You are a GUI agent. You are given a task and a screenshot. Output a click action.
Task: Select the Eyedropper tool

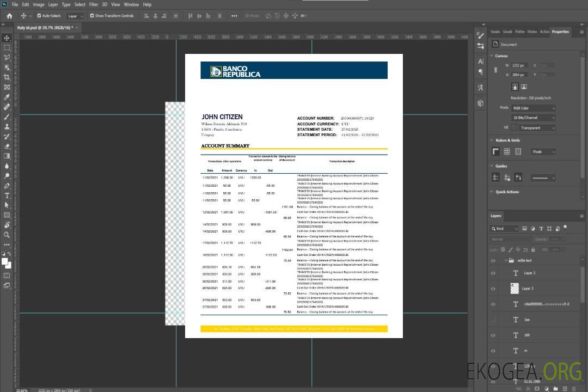7,97
